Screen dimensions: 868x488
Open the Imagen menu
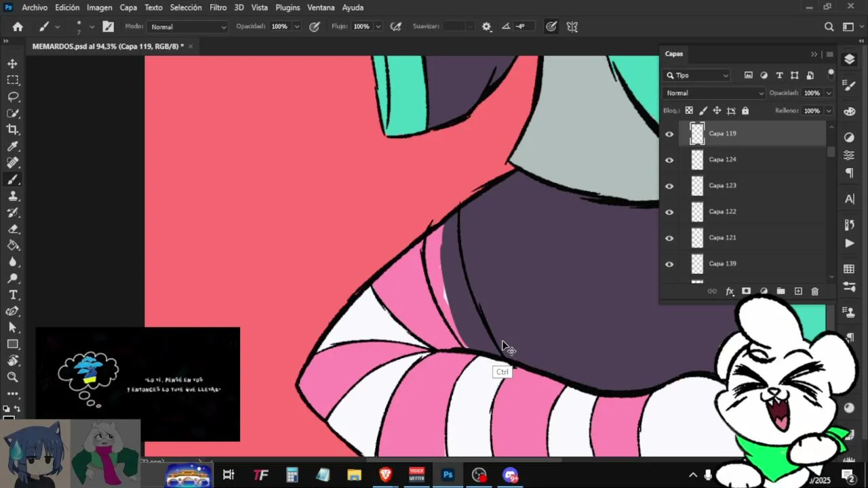pyautogui.click(x=99, y=7)
